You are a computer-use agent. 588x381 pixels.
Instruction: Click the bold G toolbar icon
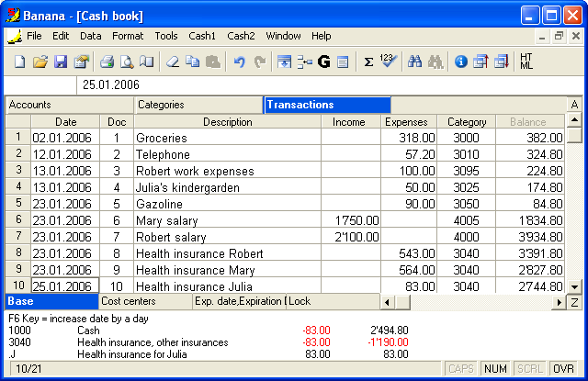coord(323,62)
